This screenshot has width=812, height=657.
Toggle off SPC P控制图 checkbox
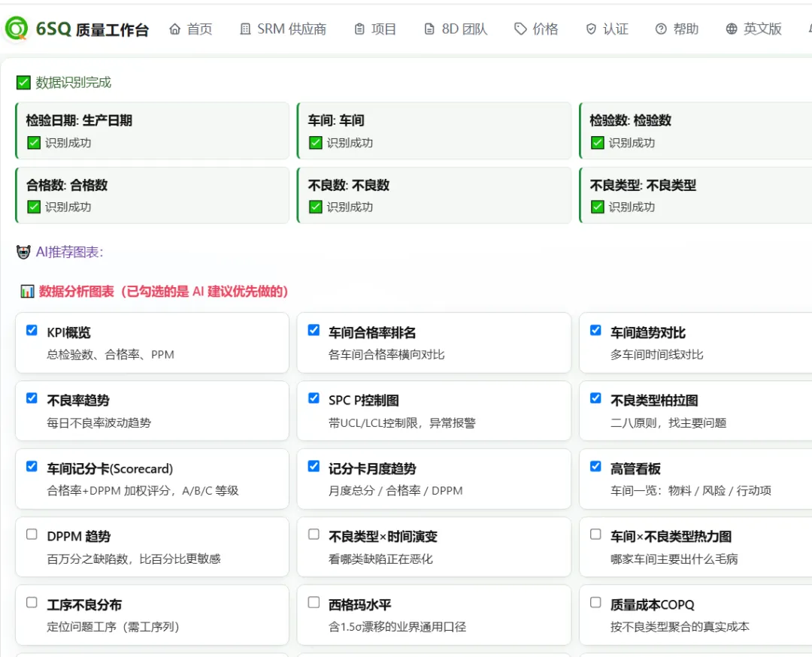[314, 398]
